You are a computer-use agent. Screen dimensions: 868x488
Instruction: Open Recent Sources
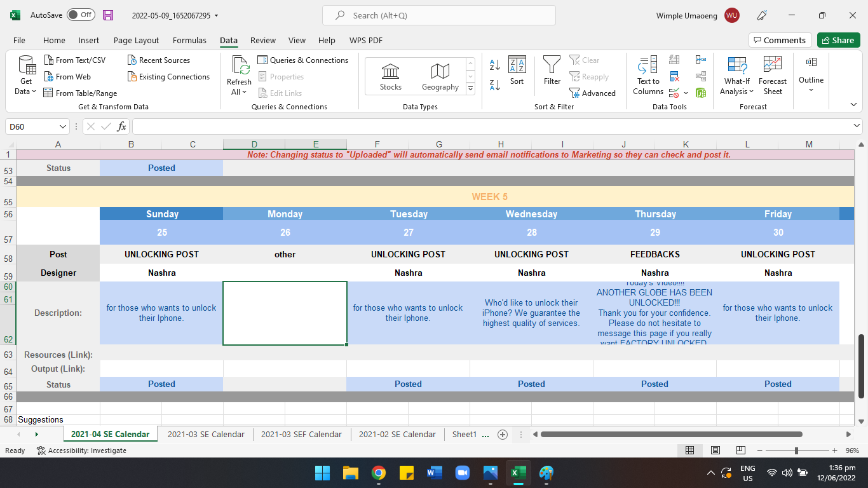159,60
